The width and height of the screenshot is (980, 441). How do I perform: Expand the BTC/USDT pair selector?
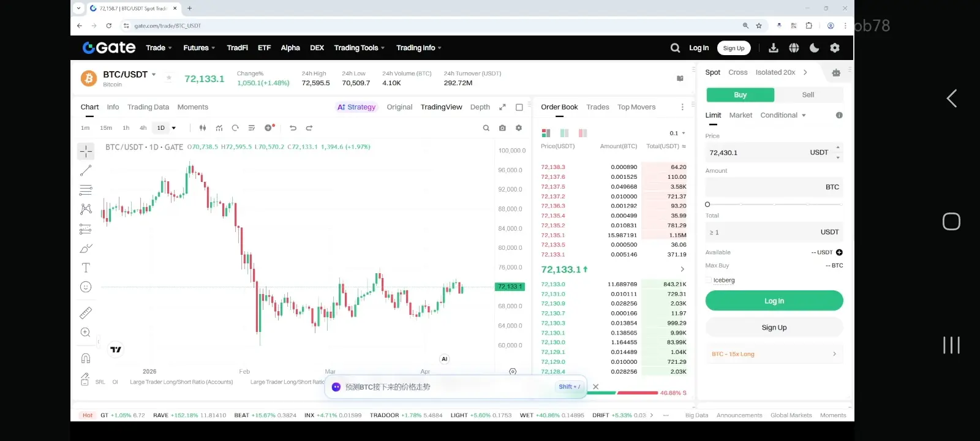(x=154, y=75)
